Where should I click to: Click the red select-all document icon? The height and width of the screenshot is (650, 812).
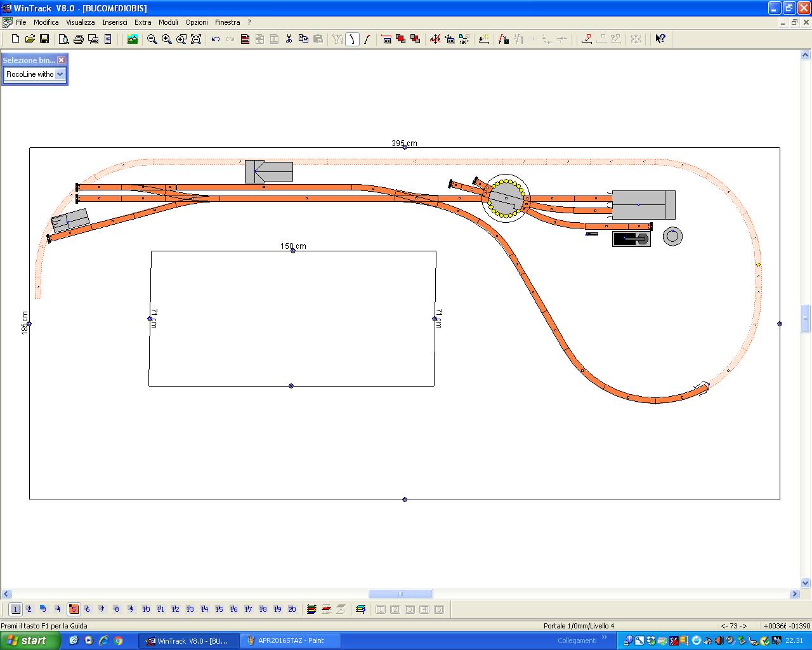[x=245, y=39]
